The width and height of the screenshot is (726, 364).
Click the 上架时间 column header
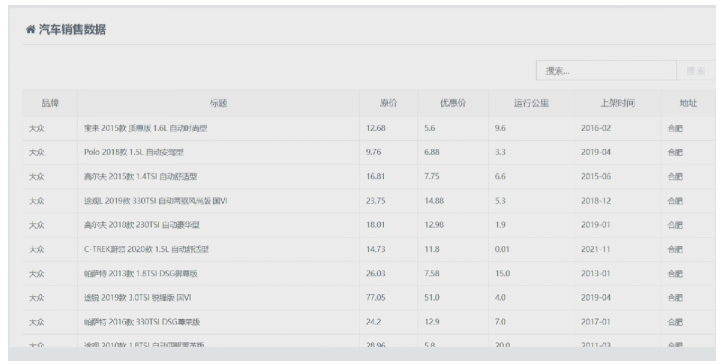pos(618,103)
